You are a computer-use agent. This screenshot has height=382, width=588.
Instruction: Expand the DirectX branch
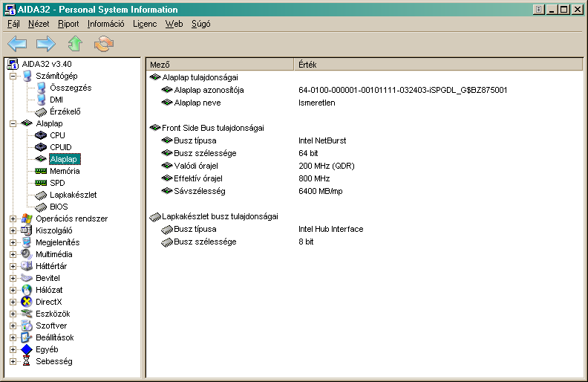[x=13, y=302]
